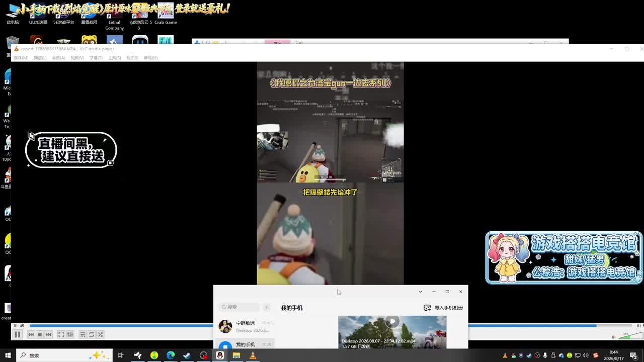Jump to previous media in VLC
644x362 pixels.
[x=31, y=334]
